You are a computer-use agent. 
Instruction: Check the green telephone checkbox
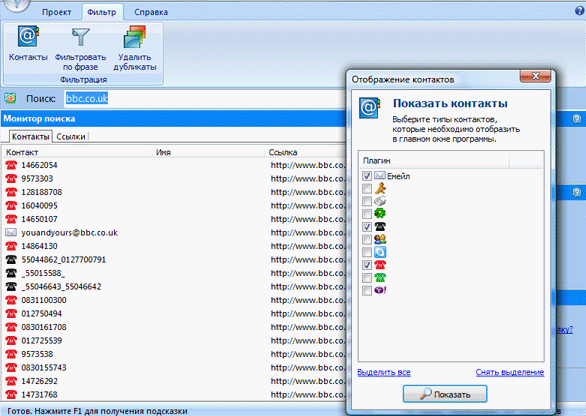pyautogui.click(x=367, y=277)
